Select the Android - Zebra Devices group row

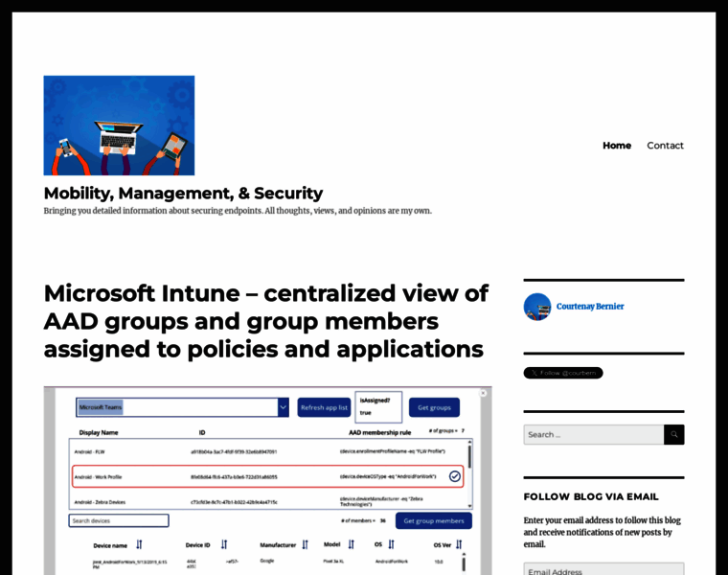[268, 501]
